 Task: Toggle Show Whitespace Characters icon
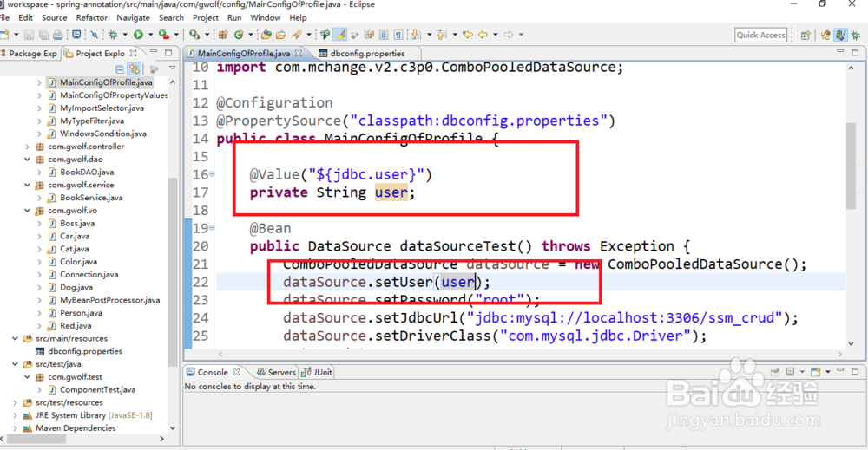(x=398, y=35)
